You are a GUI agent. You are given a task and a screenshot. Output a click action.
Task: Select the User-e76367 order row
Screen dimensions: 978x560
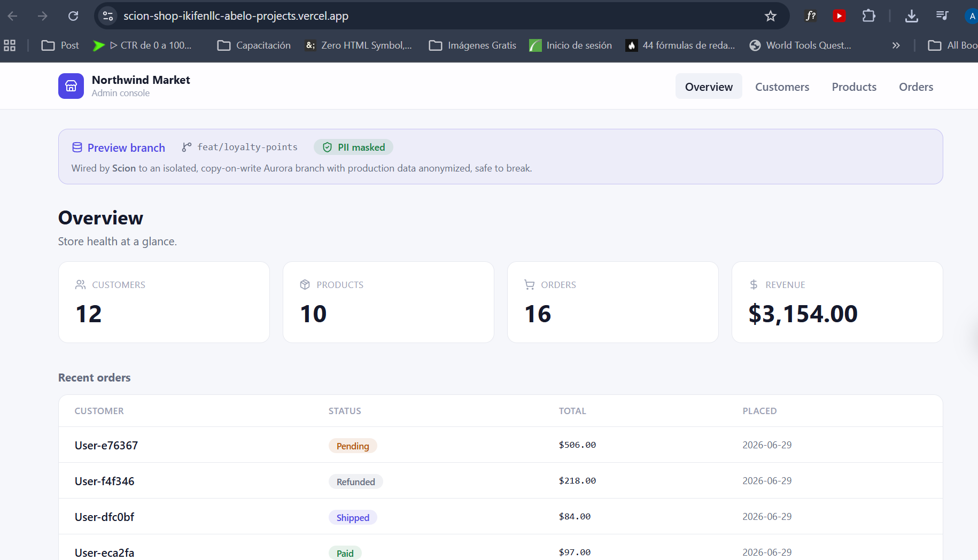tap(500, 445)
